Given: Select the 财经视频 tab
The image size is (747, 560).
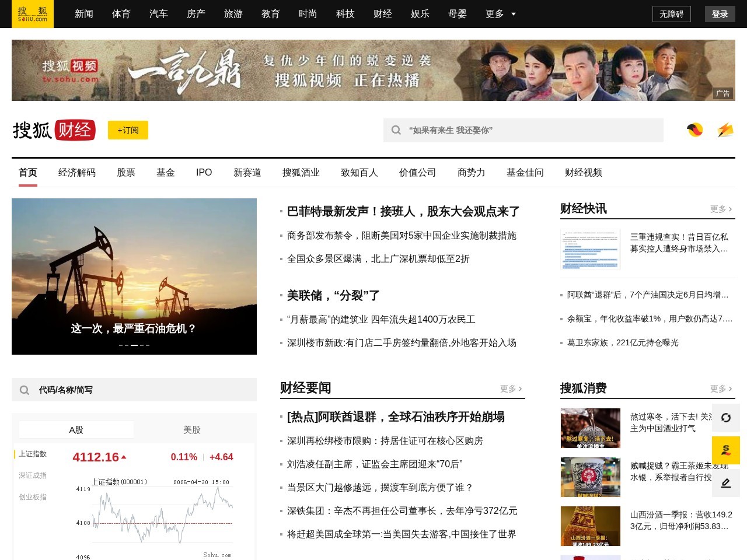Looking at the screenshot, I should [584, 173].
